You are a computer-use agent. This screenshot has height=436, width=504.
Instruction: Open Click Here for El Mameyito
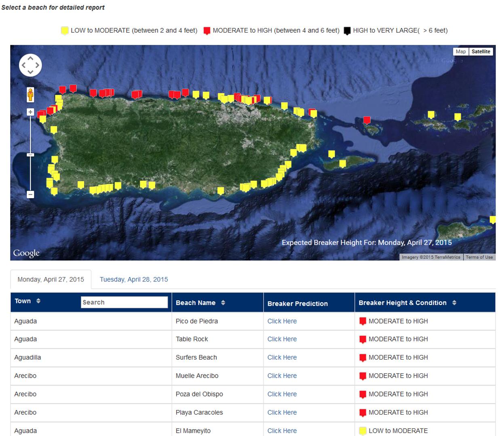coord(282,431)
